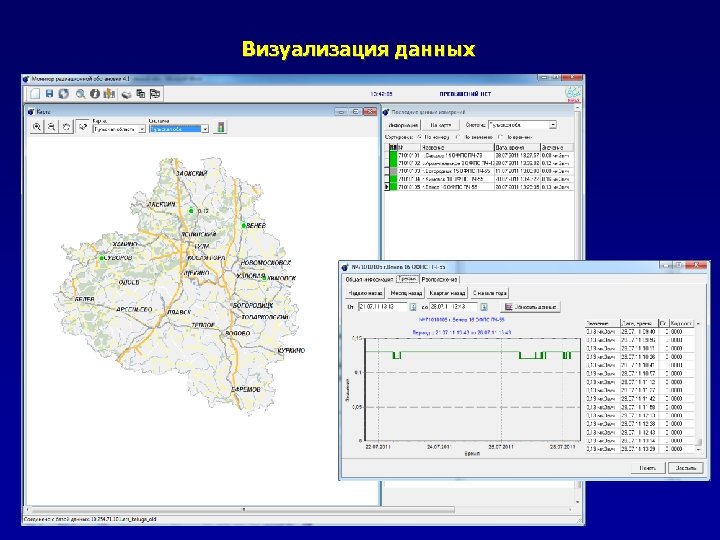The width and height of the screenshot is (720, 540).
Task: Click the green station marker near ВЕНЕВ
Action: [244, 225]
